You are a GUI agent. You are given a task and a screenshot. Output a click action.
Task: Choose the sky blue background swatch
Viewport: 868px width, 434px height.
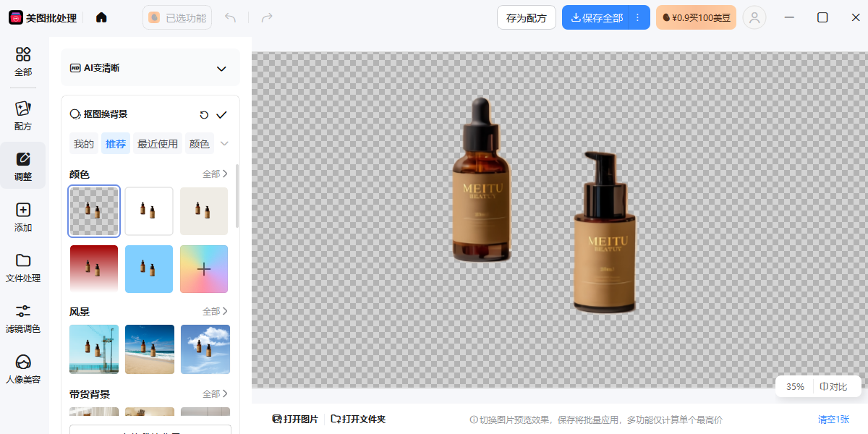tap(149, 269)
